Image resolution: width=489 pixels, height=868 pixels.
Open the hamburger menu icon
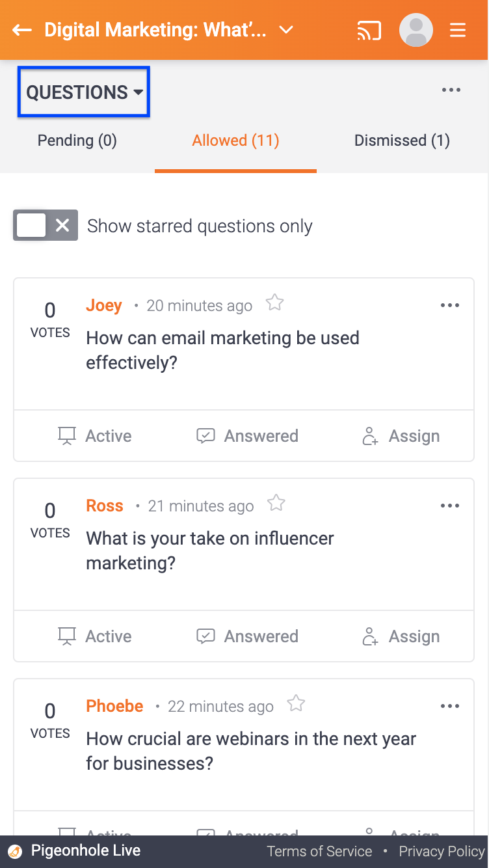458,31
